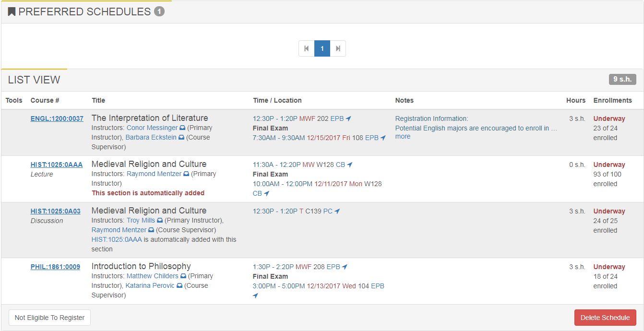Click the '9 s.h.' total hours badge
Screen dimensions: 644x331
(x=622, y=80)
